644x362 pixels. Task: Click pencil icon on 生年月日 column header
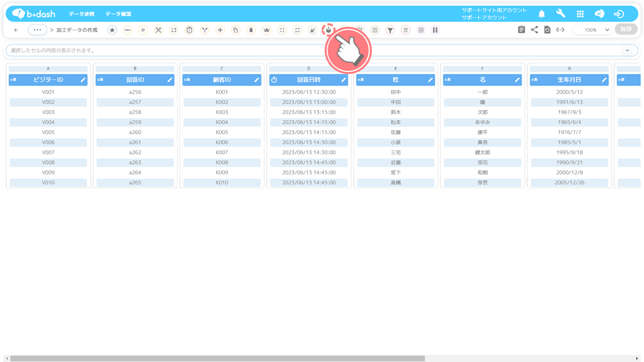(604, 80)
